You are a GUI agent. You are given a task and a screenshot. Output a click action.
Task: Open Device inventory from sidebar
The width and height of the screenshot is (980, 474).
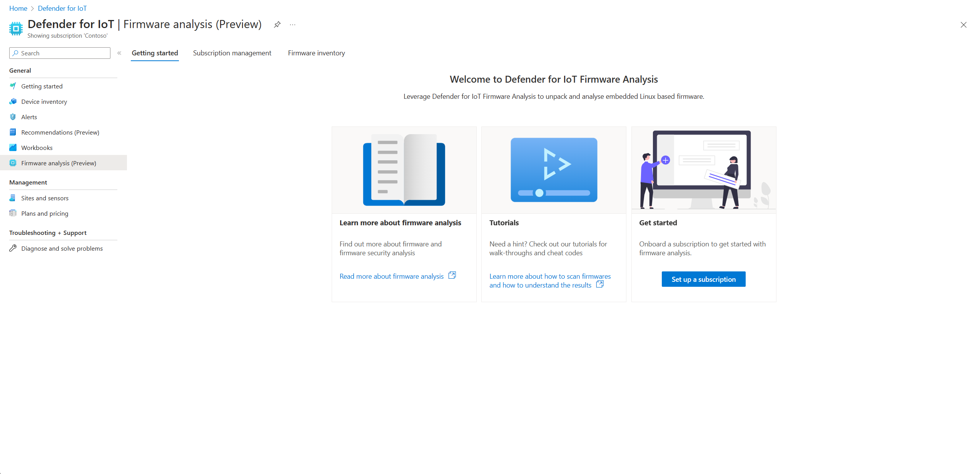pyautogui.click(x=44, y=101)
